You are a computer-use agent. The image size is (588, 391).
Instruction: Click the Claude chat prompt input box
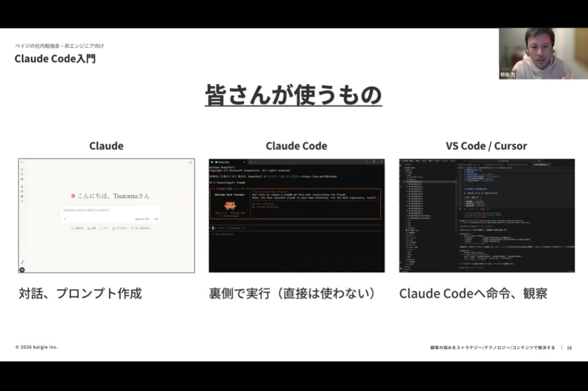[111, 214]
